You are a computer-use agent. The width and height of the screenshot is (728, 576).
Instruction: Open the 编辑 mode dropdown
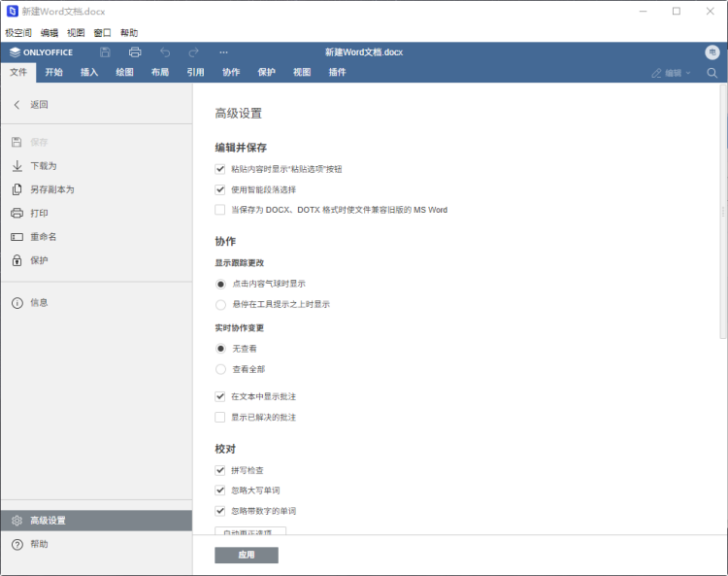click(672, 73)
